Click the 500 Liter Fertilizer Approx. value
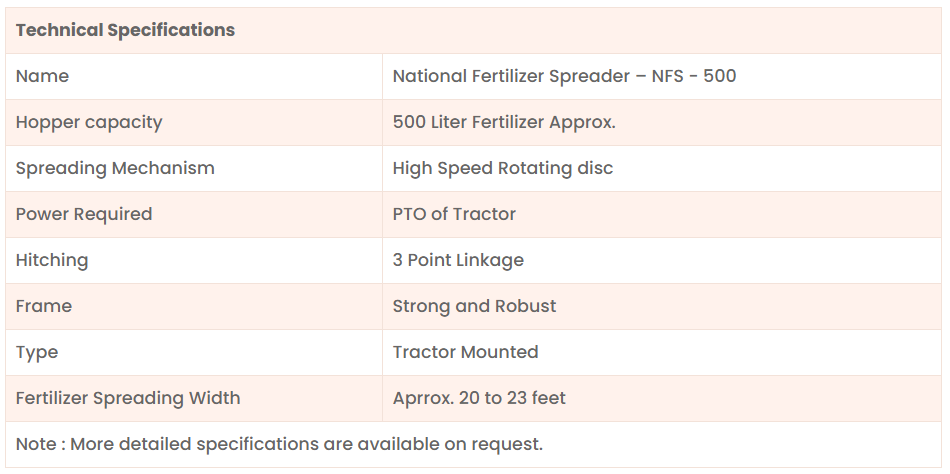The image size is (950, 474). 504,122
